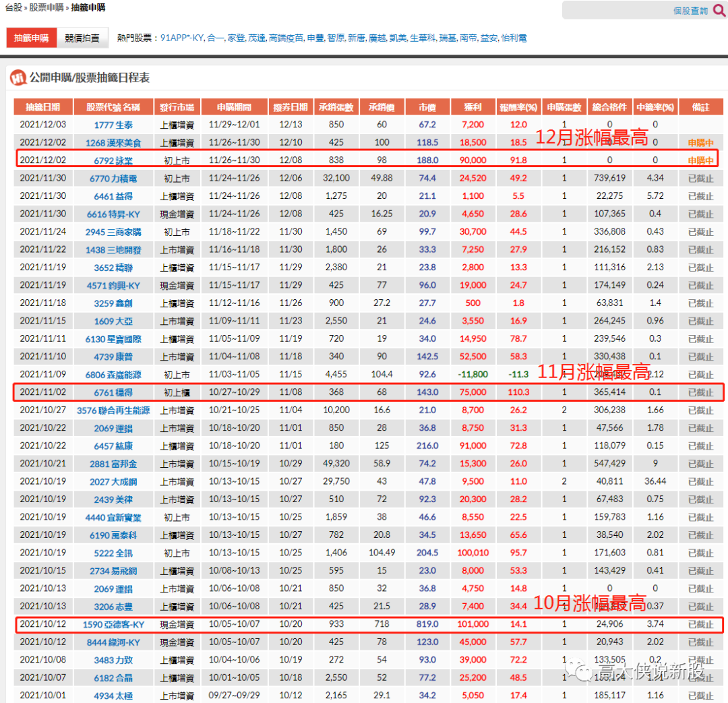Switch to the 競價拍賣 tab

[x=82, y=38]
